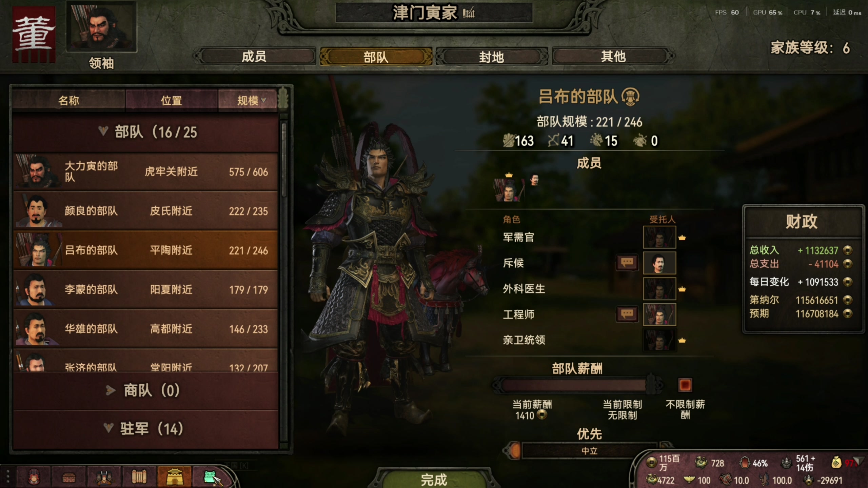Adjust the 部队薪酬 wage limit slider
Image resolution: width=868 pixels, height=488 pixels.
click(576, 385)
